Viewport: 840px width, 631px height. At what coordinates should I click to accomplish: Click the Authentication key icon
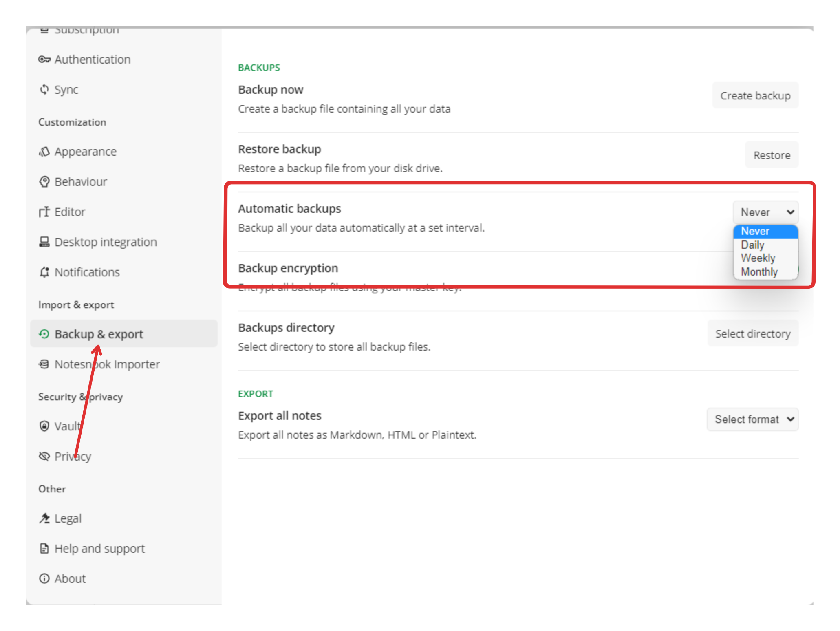pos(44,60)
